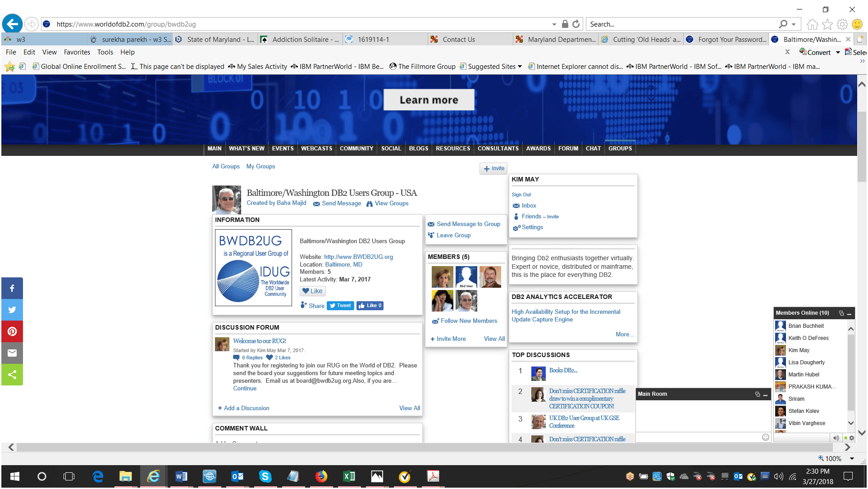868x489 pixels.
Task: Minimize the Main Room chat panel
Action: (x=765, y=394)
